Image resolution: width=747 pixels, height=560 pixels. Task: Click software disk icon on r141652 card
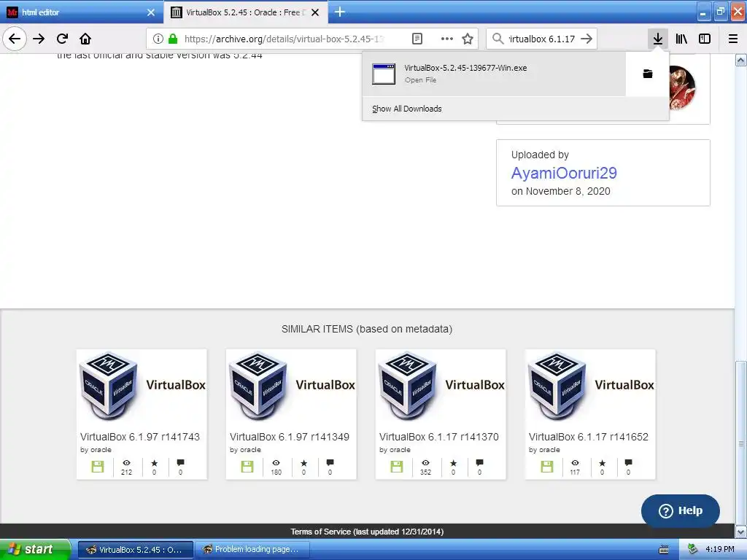(x=547, y=467)
